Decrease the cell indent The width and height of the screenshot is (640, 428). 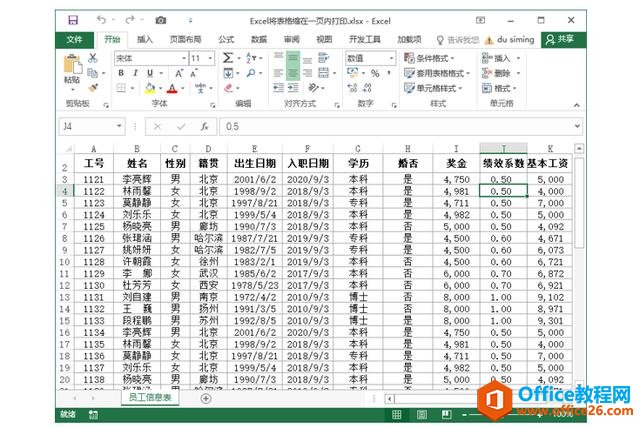tap(278, 88)
